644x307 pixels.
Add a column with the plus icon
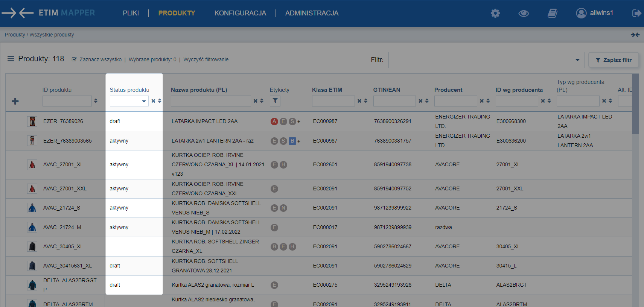(x=15, y=101)
